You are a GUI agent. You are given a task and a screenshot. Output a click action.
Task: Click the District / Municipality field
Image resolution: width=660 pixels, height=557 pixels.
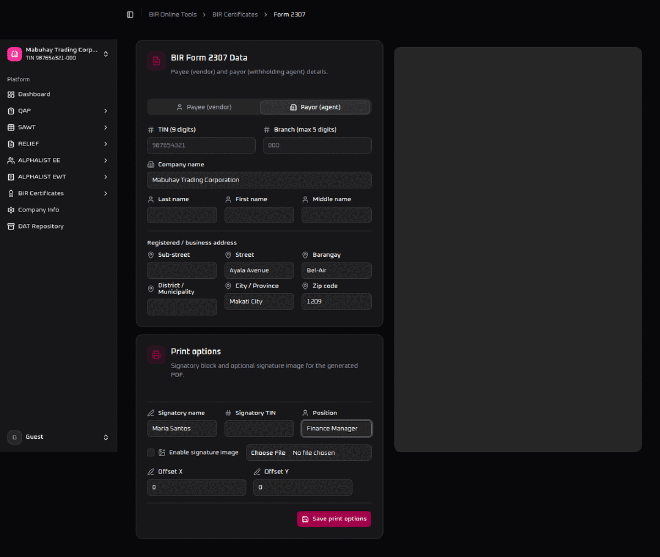pyautogui.click(x=182, y=307)
